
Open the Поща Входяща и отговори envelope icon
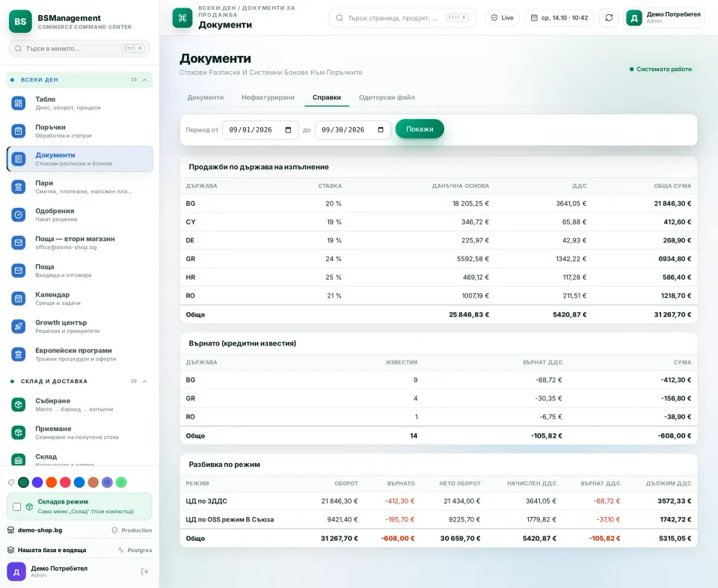(18, 271)
